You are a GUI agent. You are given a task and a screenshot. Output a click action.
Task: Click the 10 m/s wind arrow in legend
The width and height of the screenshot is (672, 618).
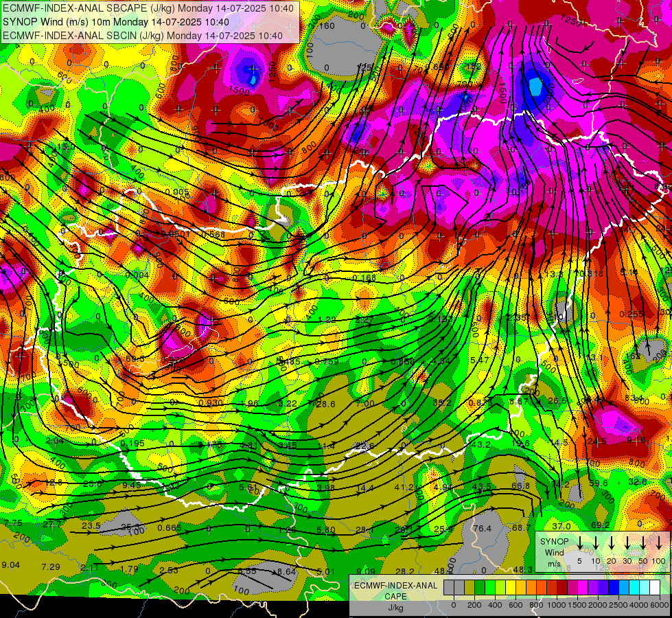coord(596,543)
